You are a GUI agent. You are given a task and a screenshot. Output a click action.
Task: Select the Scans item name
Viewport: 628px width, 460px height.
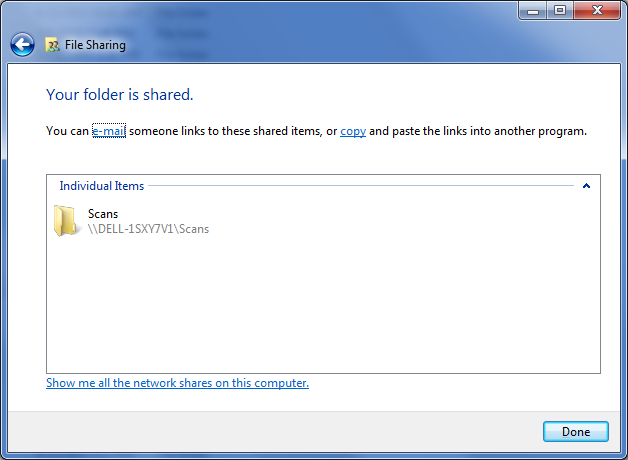click(103, 214)
